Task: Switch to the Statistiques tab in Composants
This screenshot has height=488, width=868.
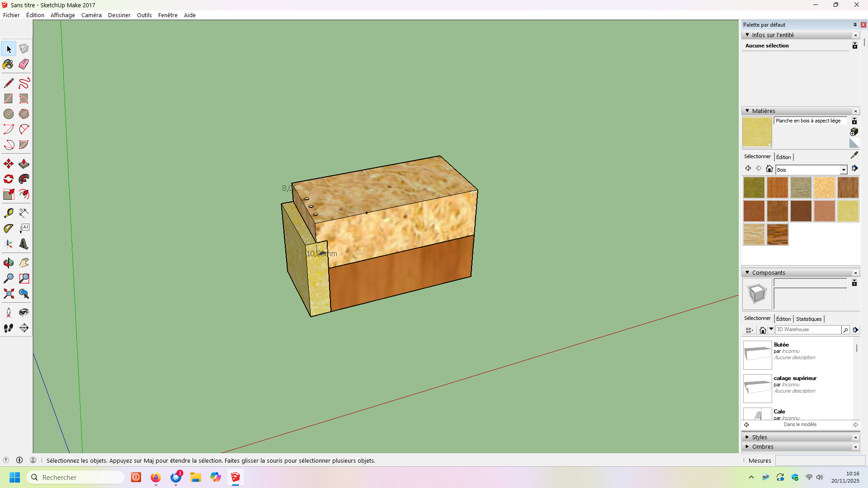Action: click(x=808, y=319)
